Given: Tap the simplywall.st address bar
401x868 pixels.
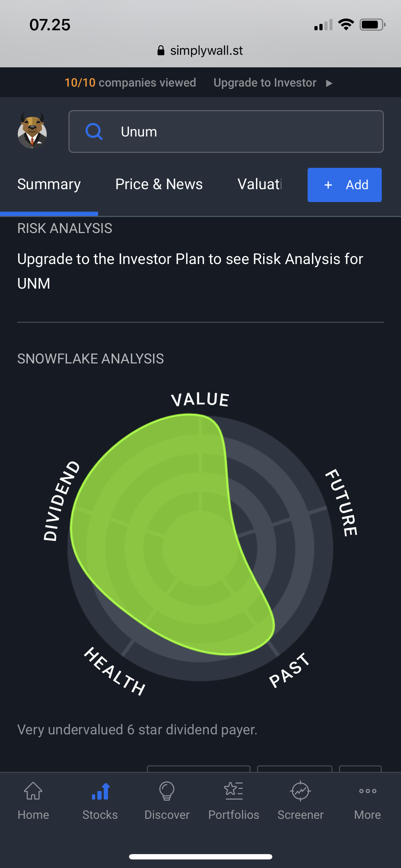Looking at the screenshot, I should (x=200, y=51).
